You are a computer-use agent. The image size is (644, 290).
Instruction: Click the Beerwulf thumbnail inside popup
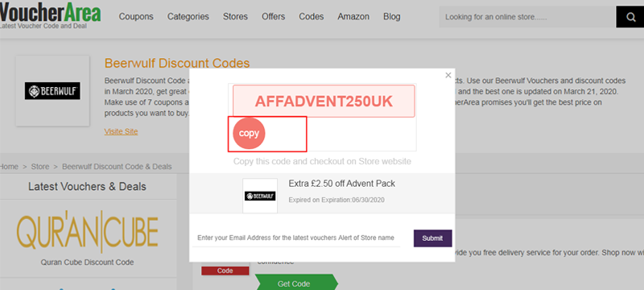(260, 196)
